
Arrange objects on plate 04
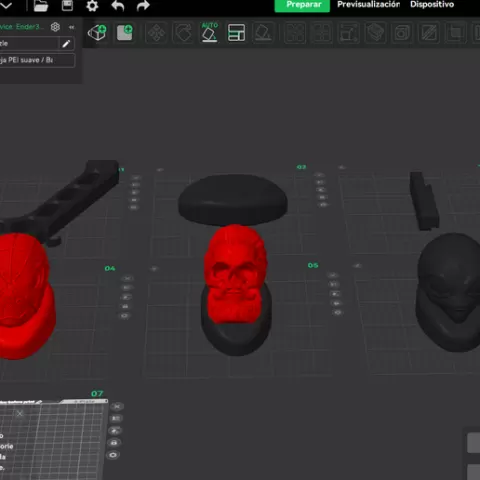tap(126, 297)
